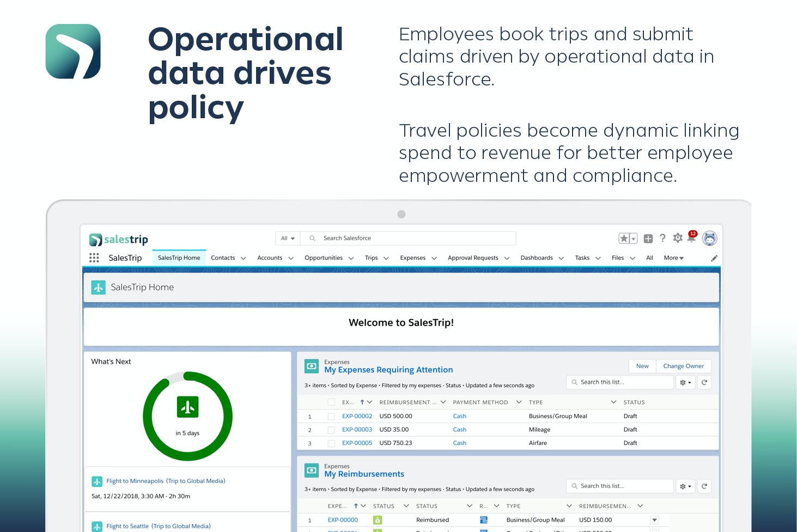Open the Notifications bell with 12 badge
Viewport: 797px width, 532px height.
click(x=692, y=237)
